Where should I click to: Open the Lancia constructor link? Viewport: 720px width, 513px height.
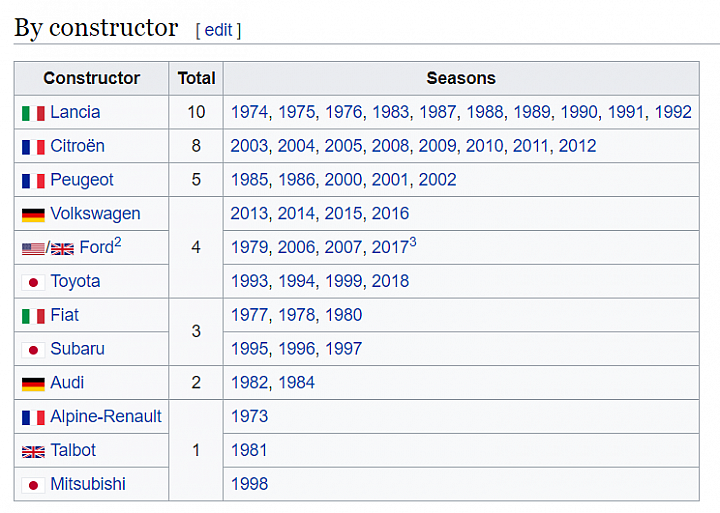point(75,112)
